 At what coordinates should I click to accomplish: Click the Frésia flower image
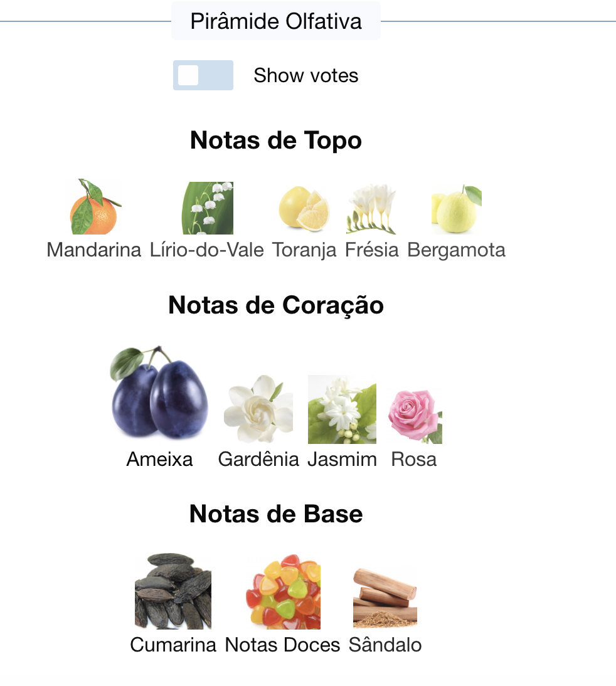tap(371, 209)
